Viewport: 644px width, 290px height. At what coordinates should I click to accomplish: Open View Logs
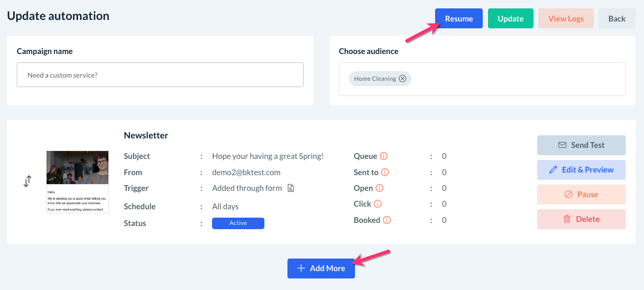565,18
